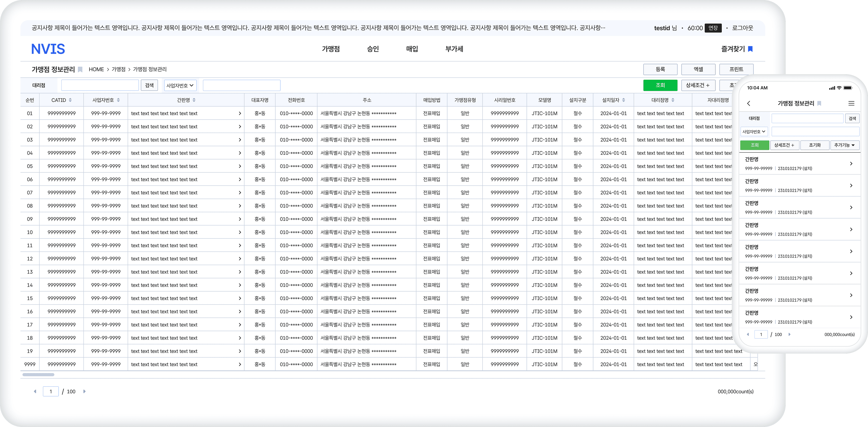The height and width of the screenshot is (427, 868).
Task: Click the green 조회 button on desktop
Action: [x=660, y=86]
